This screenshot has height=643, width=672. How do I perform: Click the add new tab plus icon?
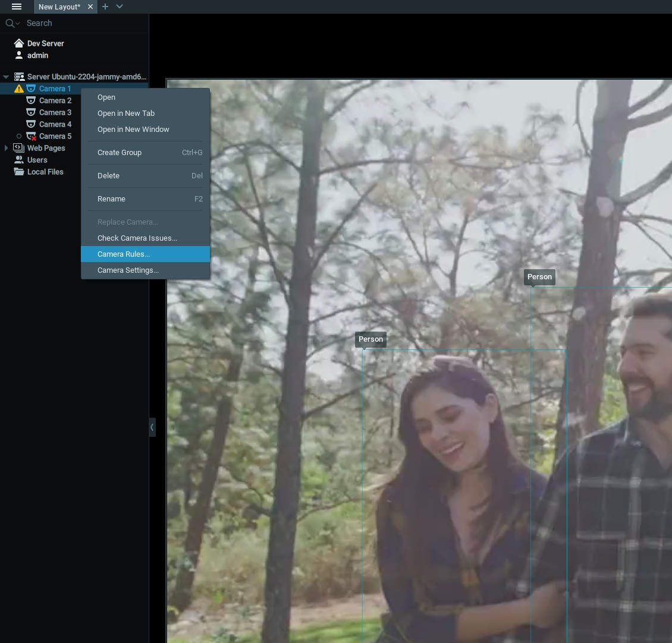[x=105, y=7]
